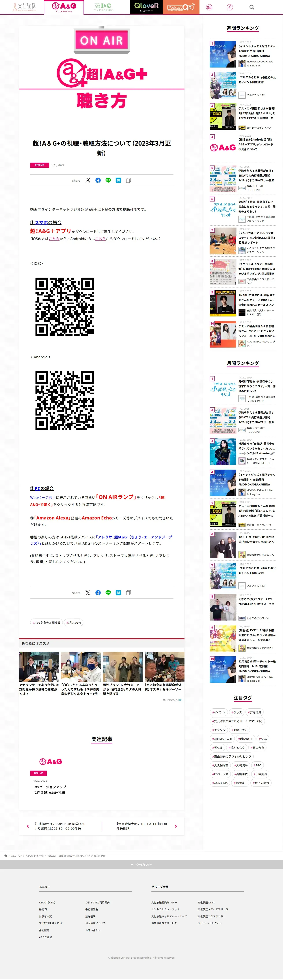283x980 pixels.
Task: Click the #FGOラジオ tag
Action: (x=220, y=774)
